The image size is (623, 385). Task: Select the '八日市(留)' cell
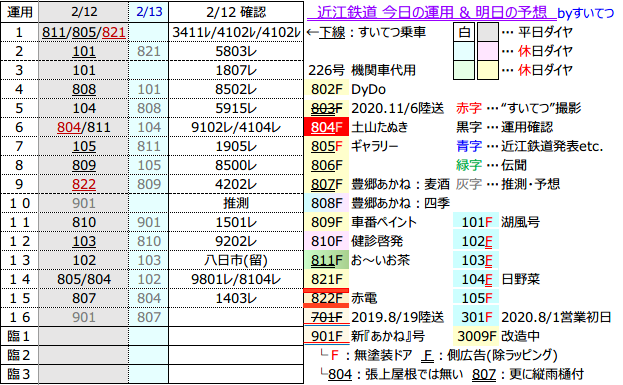click(x=236, y=260)
